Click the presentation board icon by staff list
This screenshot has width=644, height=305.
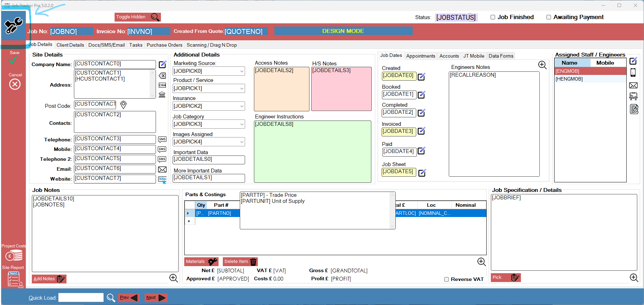(633, 96)
